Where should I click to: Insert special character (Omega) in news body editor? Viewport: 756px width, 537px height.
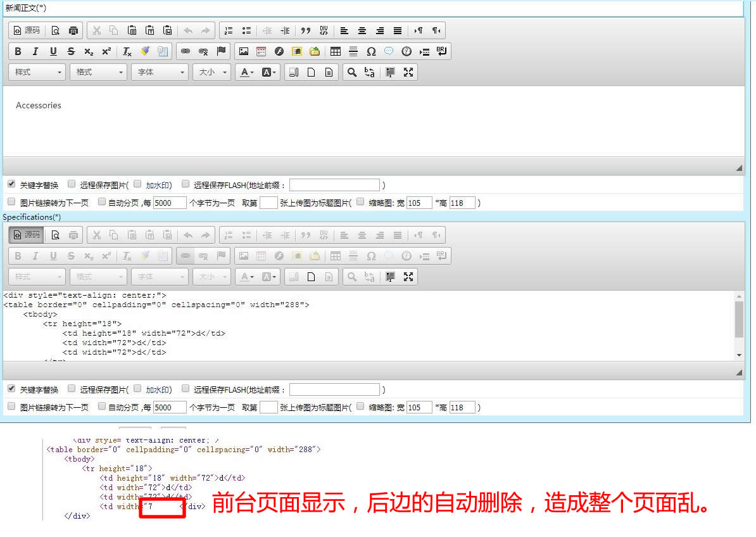[x=371, y=52]
